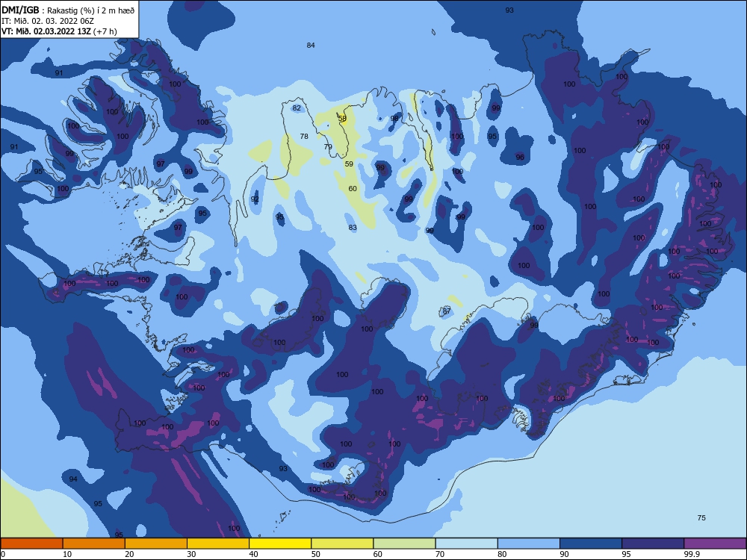Viewport: 747px width, 560px height.
Task: Click the humidity value 84 over northern sea
Action: [311, 46]
